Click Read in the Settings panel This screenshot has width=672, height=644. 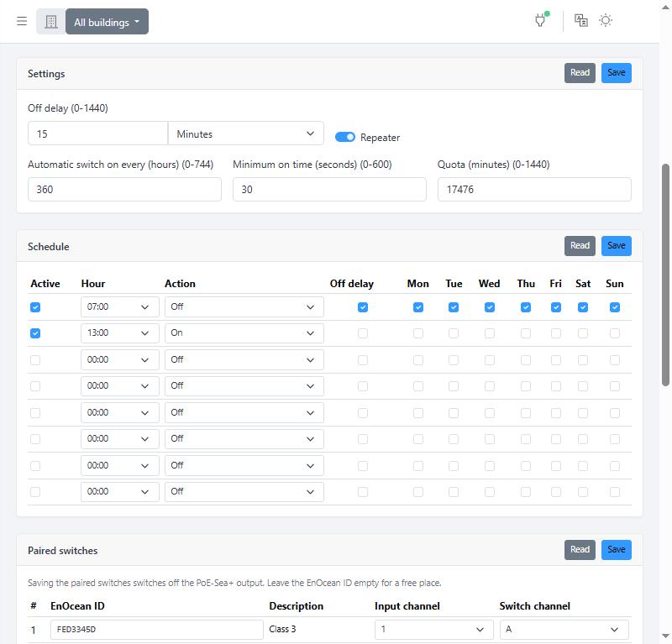tap(580, 73)
